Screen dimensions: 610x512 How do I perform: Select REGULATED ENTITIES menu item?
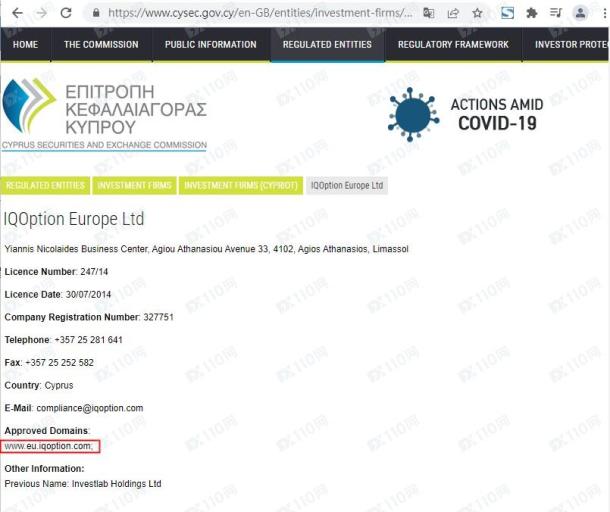pyautogui.click(x=327, y=44)
